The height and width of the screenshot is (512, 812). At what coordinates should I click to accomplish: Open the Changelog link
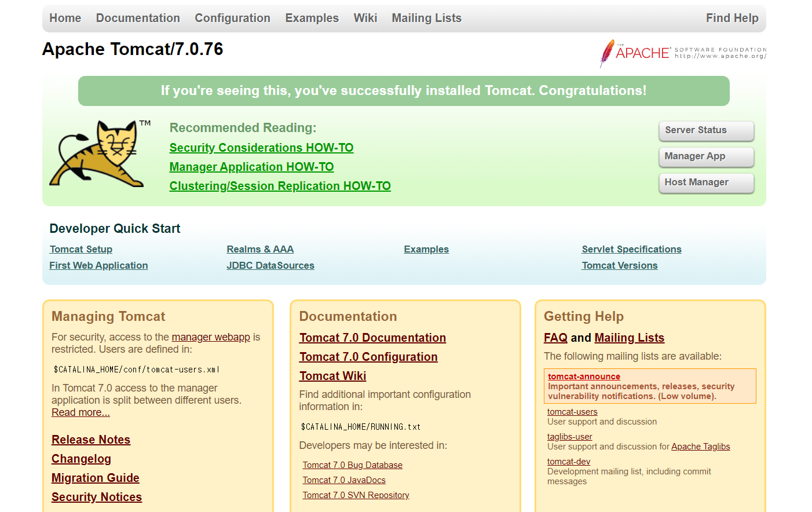pos(81,459)
